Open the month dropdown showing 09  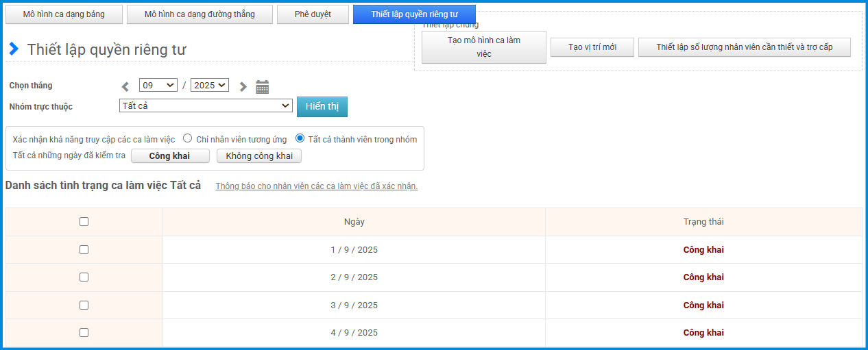158,86
